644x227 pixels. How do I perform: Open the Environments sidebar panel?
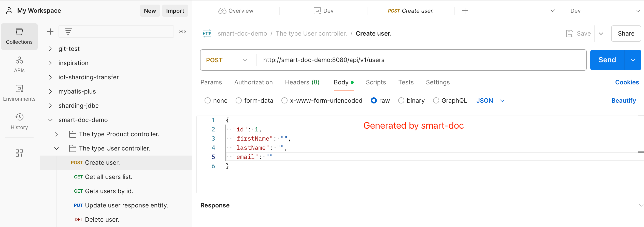coord(19,93)
